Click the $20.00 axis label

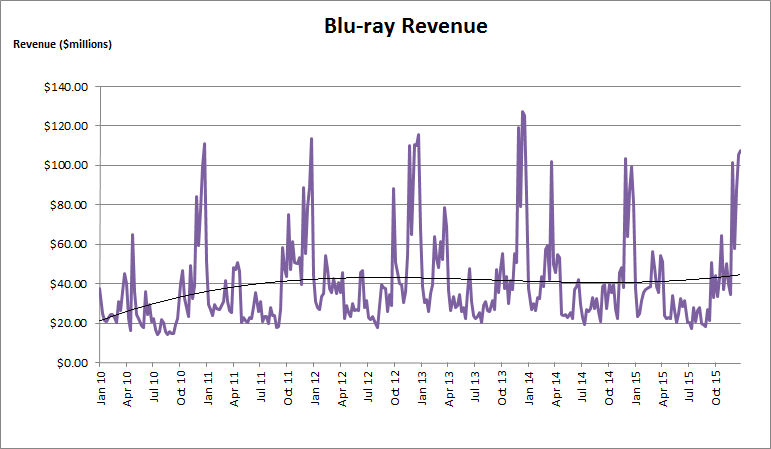pos(68,324)
